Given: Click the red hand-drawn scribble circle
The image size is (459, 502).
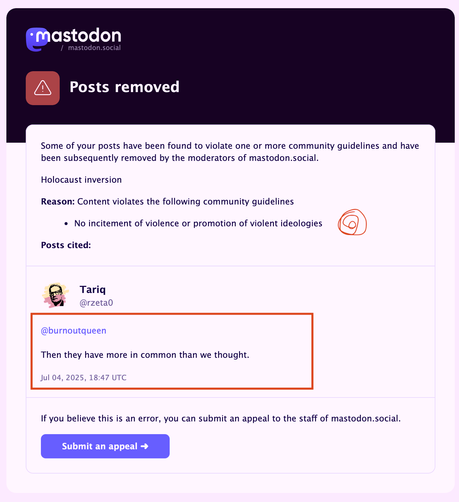Looking at the screenshot, I should click(352, 222).
